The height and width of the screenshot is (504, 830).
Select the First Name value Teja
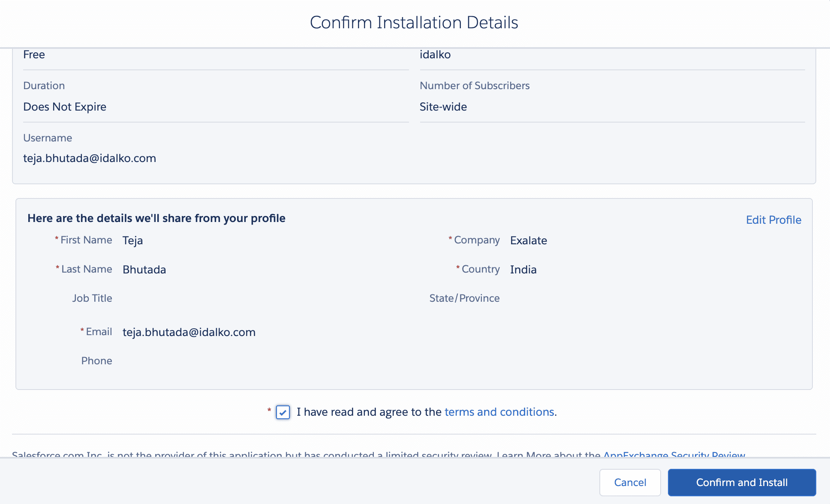tap(132, 240)
